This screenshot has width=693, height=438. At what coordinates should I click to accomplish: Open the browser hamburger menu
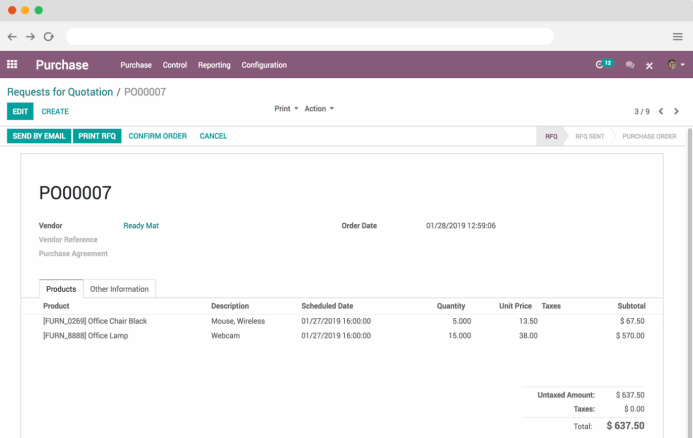click(677, 36)
